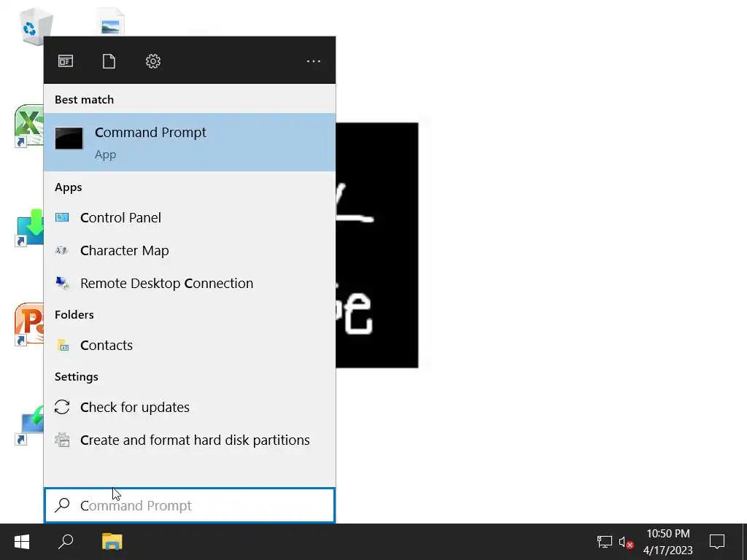
Task: Select the green download arrow desktop shortcut
Action: [x=29, y=227]
